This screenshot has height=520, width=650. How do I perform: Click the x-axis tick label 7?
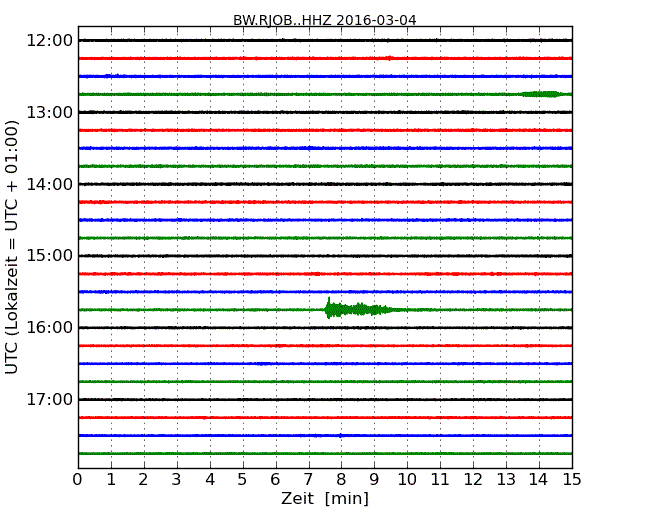(308, 480)
